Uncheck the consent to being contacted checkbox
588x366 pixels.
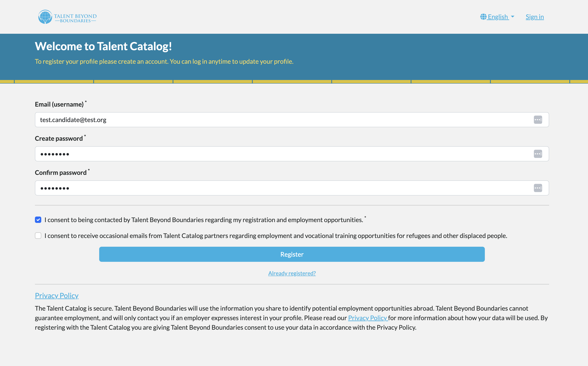pyautogui.click(x=38, y=220)
